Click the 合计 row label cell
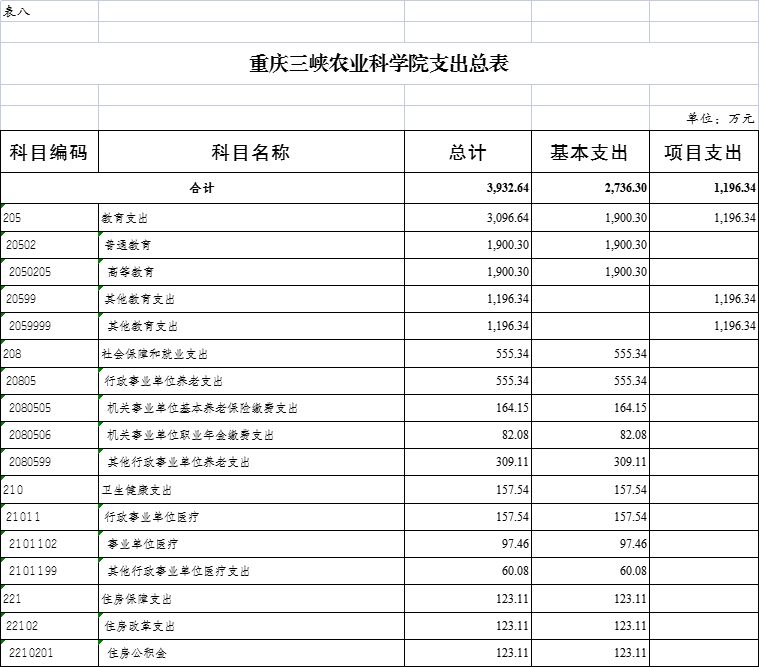This screenshot has width=759, height=667. 202,188
